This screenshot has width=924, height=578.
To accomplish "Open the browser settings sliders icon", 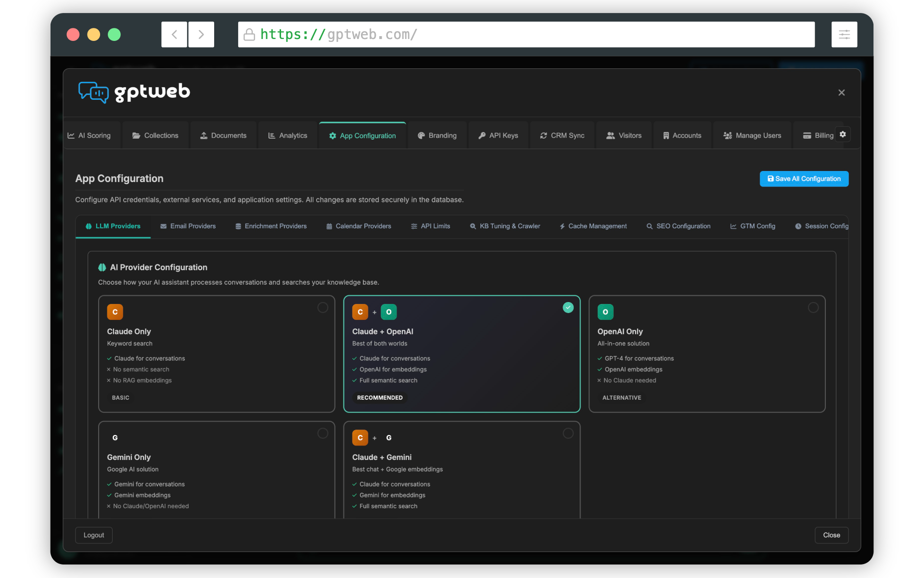I will click(x=844, y=35).
